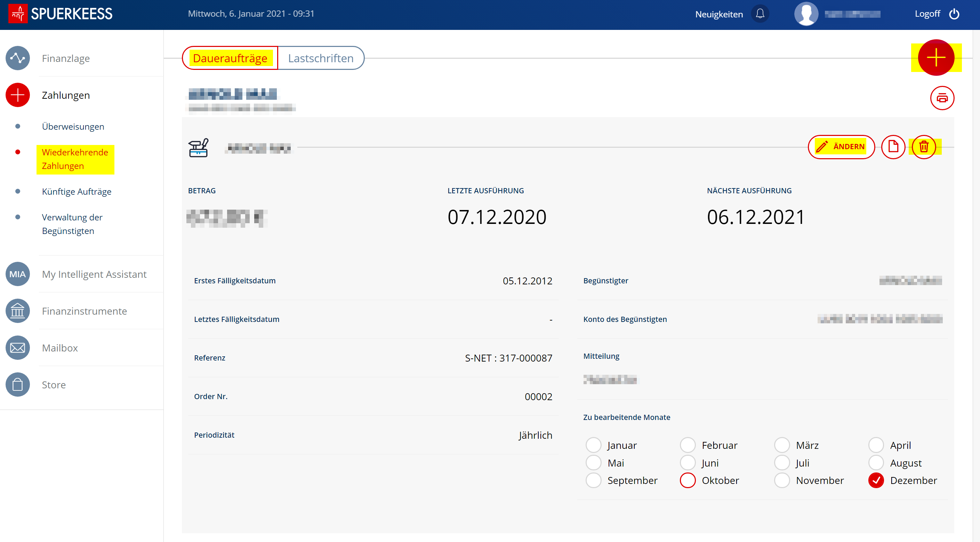Viewport: 980px width, 542px height.
Task: Open the Finanzlage sidebar icon
Action: (x=17, y=58)
